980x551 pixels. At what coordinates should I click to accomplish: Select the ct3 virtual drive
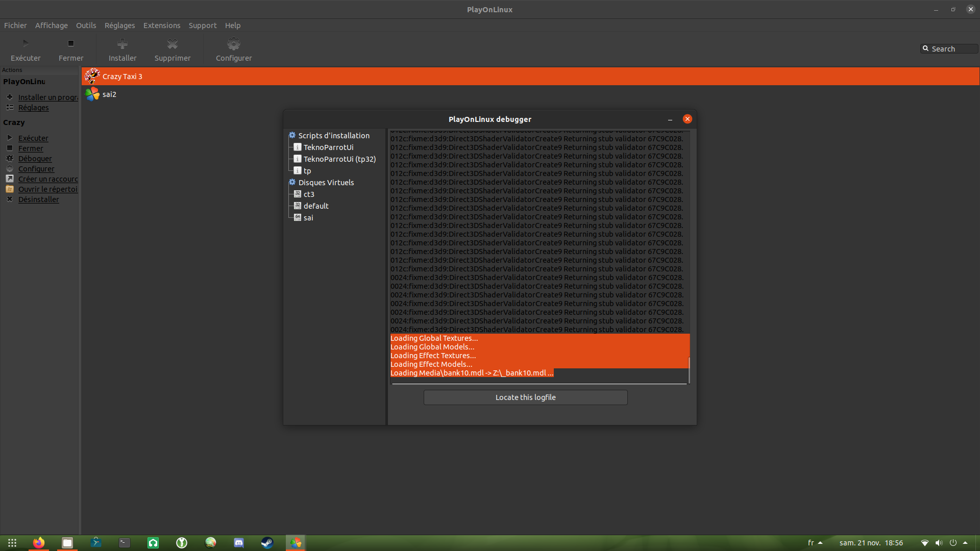(x=309, y=194)
